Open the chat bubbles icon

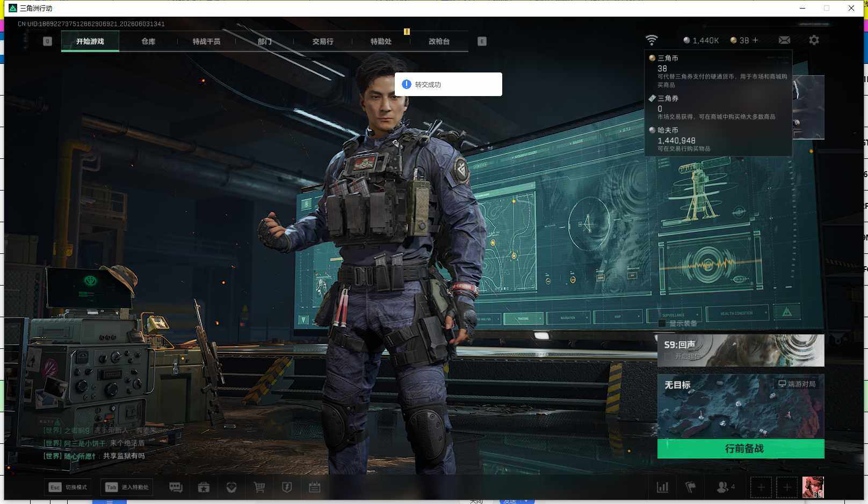[x=176, y=487]
